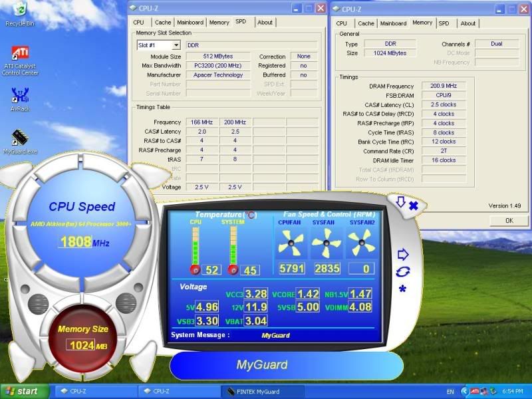Switch to FINTEK MyGuard taskbar button
Image resolution: width=532 pixels, height=399 pixels.
pos(261,391)
